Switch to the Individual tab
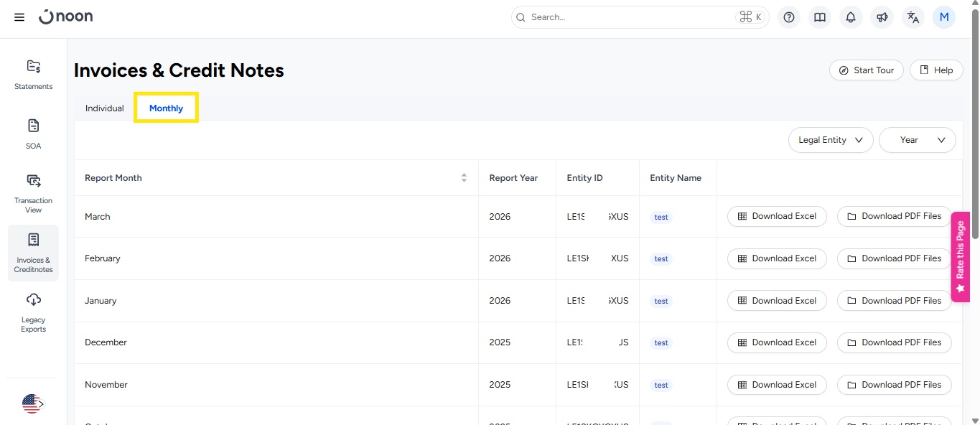This screenshot has width=980, height=425. click(105, 108)
